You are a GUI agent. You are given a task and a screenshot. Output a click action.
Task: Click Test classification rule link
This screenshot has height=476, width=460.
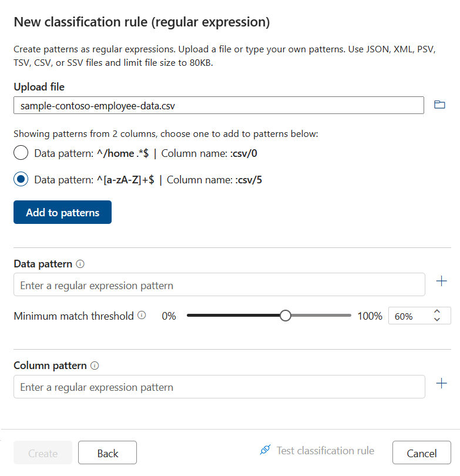tap(325, 451)
